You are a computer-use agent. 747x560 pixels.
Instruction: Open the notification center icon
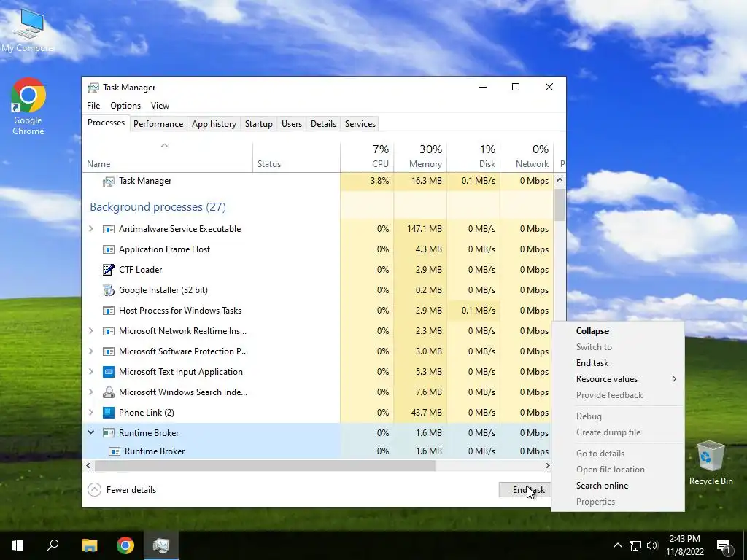pyautogui.click(x=724, y=545)
